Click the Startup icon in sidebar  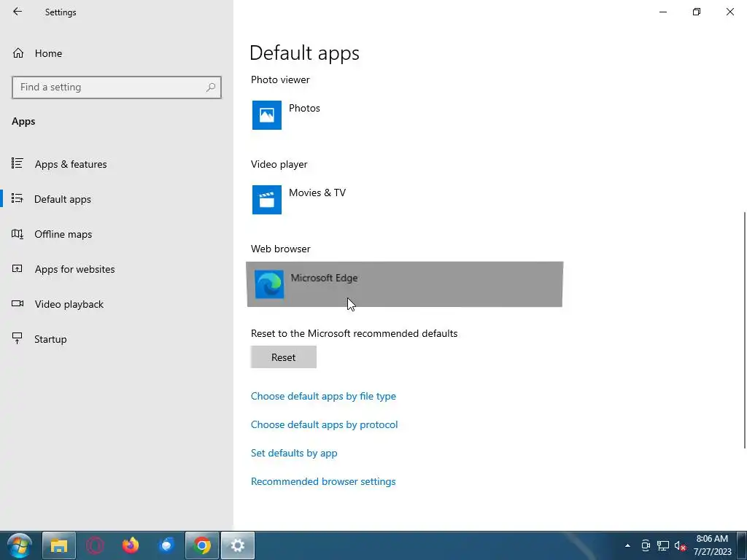point(18,338)
